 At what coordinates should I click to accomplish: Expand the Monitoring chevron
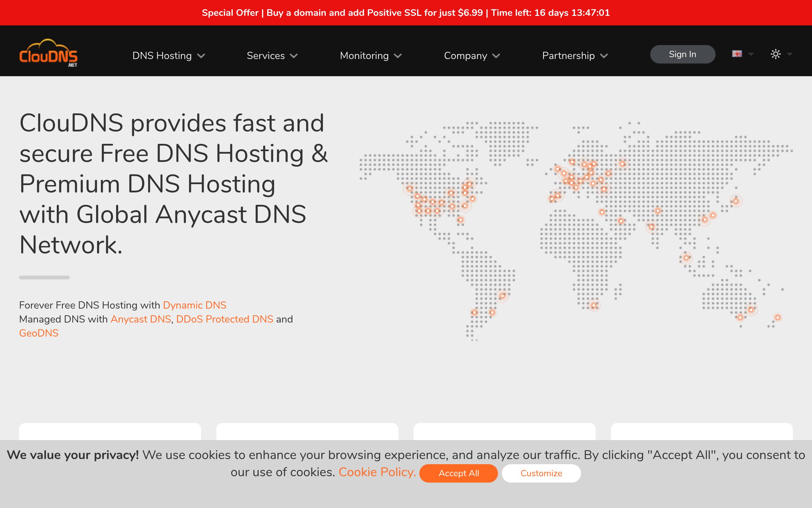click(x=398, y=56)
